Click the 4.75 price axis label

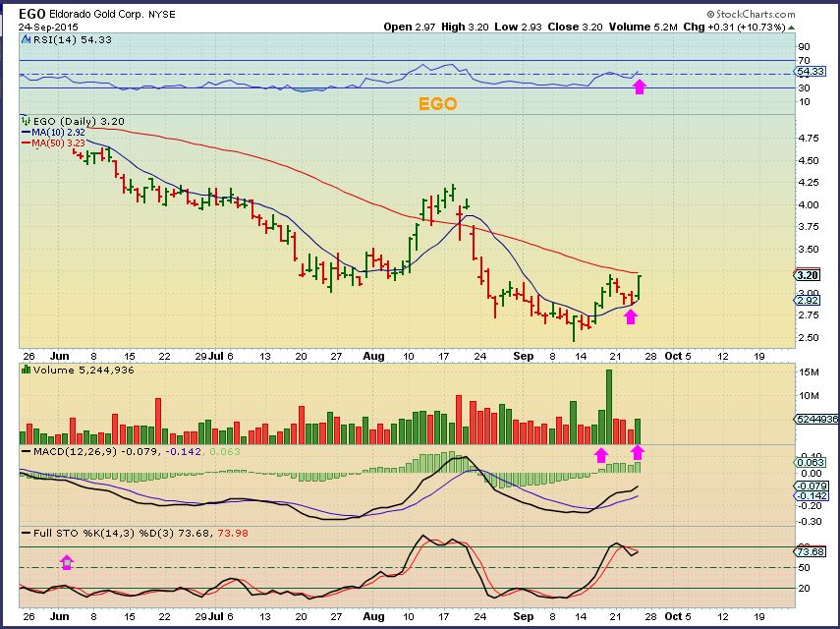[x=808, y=139]
